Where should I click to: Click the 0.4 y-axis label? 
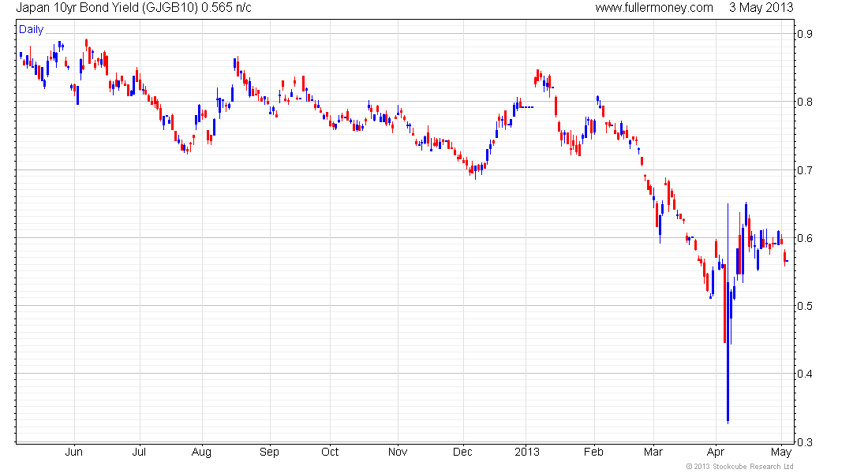[805, 374]
